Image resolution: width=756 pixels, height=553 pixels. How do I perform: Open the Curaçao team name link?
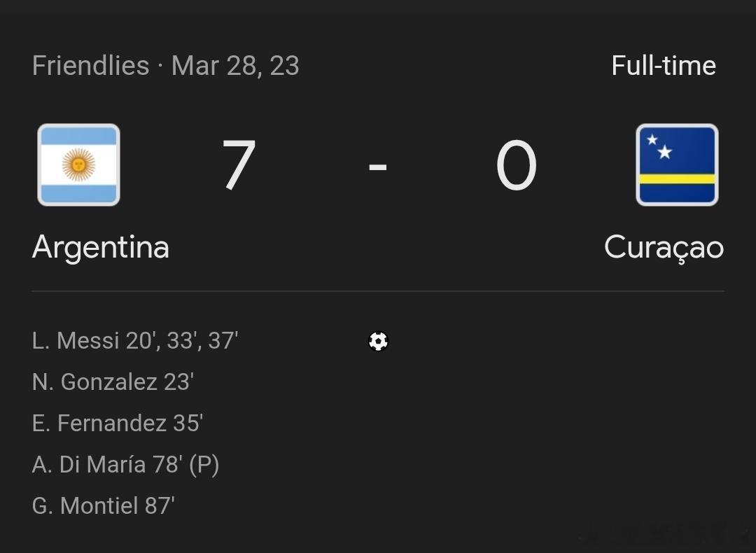[664, 248]
